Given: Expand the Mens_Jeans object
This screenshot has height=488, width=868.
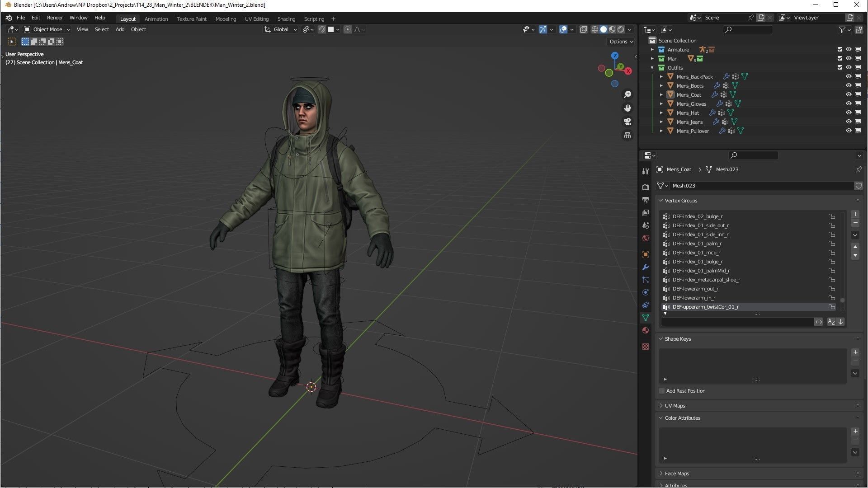Looking at the screenshot, I should click(661, 122).
